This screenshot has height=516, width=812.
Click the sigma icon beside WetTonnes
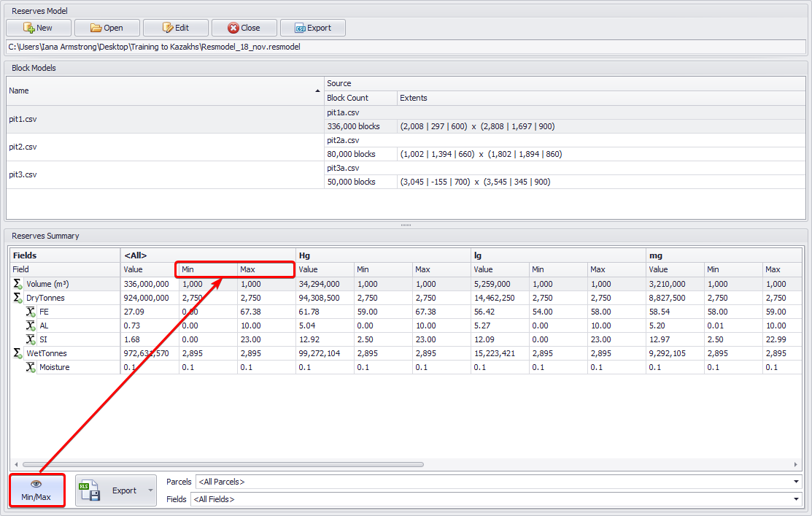[x=18, y=353]
